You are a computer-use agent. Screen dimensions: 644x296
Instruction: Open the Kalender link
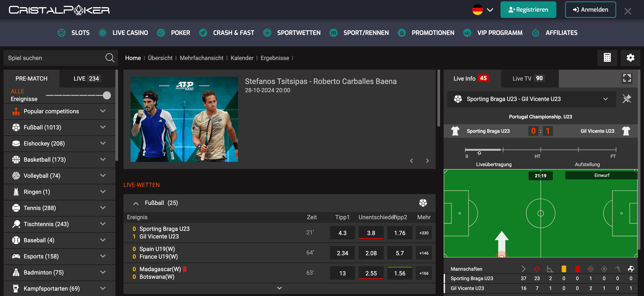(x=242, y=58)
